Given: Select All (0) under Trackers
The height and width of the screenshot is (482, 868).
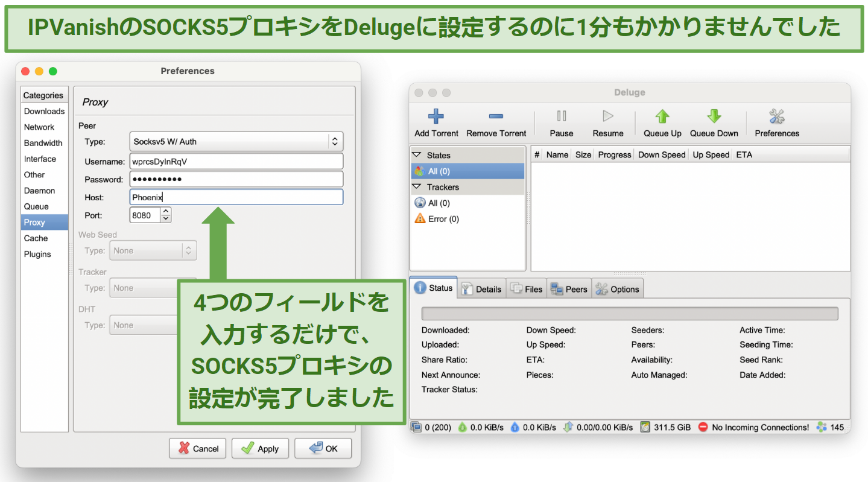Looking at the screenshot, I should click(467, 203).
